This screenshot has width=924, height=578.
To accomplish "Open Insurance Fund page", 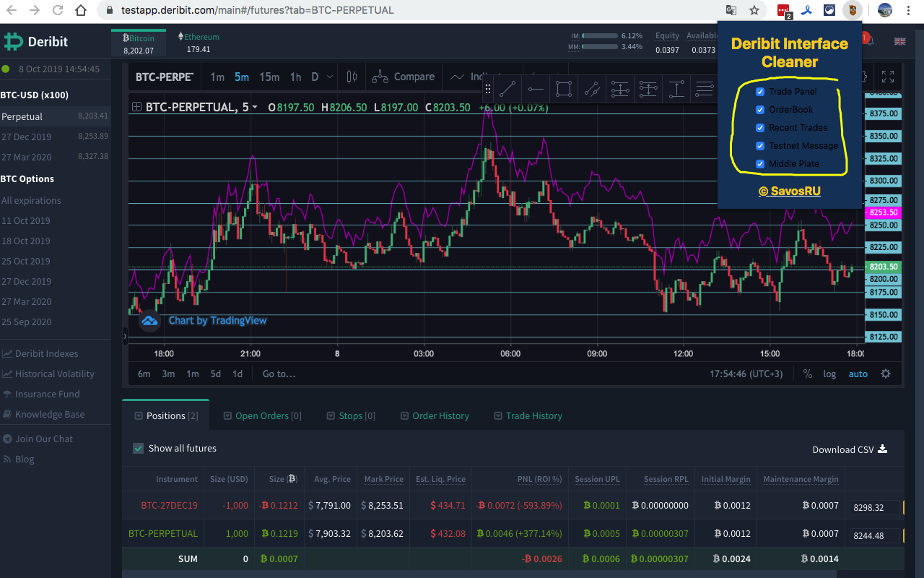I will pos(40,394).
